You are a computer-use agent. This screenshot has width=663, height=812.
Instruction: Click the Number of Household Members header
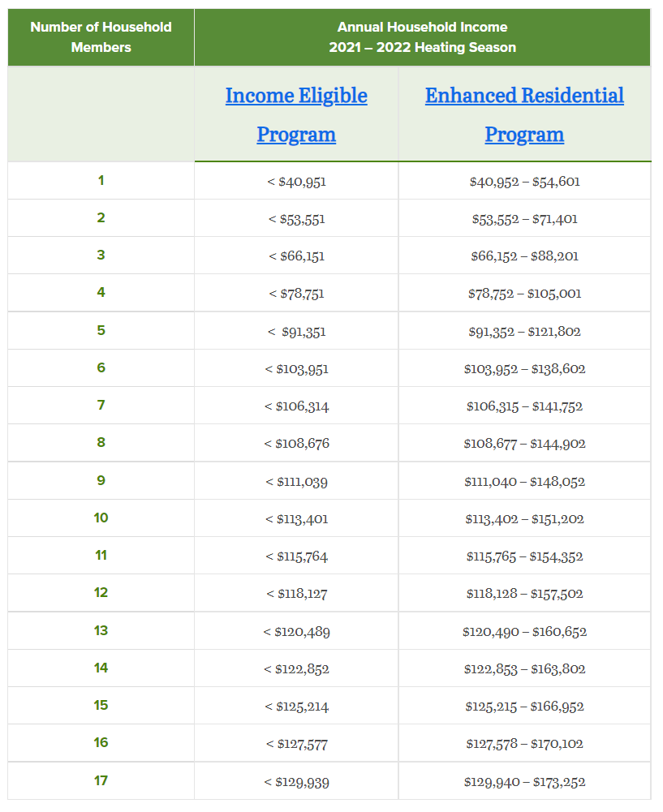click(x=101, y=37)
